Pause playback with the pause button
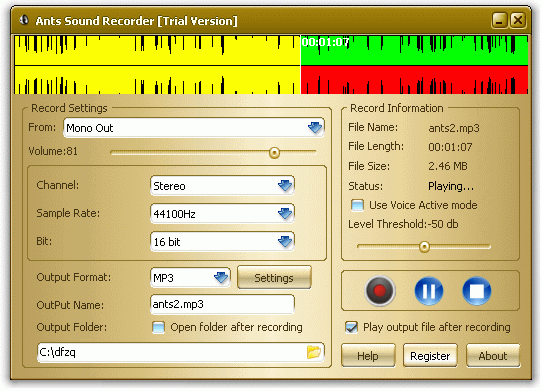Viewport: 542px width, 391px height. click(429, 291)
